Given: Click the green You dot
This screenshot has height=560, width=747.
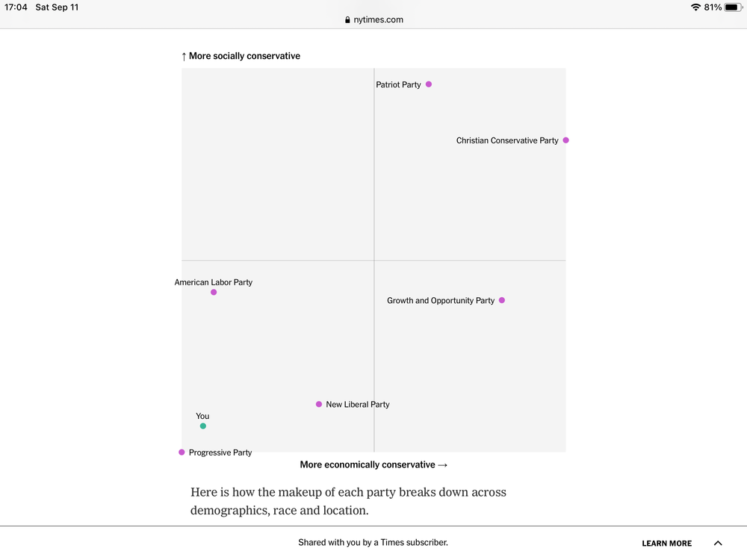Looking at the screenshot, I should click(x=203, y=426).
